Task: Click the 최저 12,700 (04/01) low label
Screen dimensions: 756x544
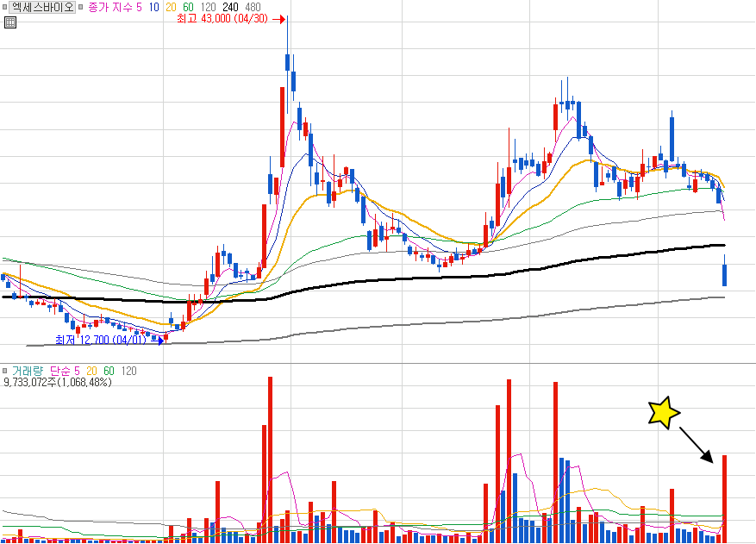Action: point(100,340)
